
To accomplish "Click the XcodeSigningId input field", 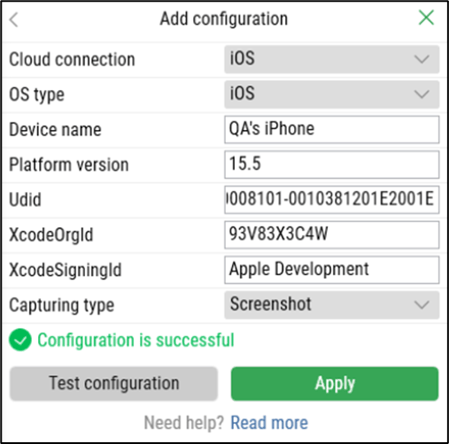I will pyautogui.click(x=332, y=270).
